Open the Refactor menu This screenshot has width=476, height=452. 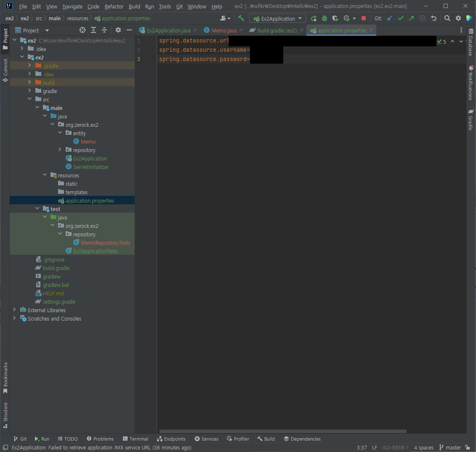click(x=114, y=6)
